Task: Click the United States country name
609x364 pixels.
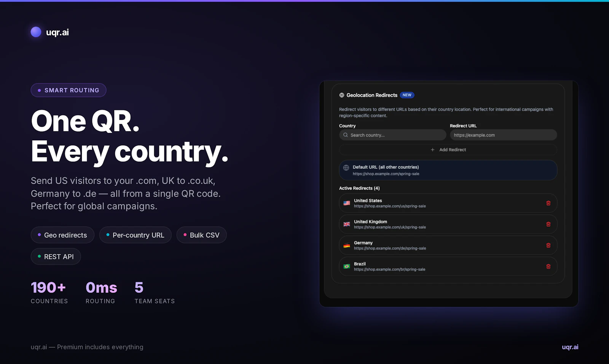Action: [368, 200]
